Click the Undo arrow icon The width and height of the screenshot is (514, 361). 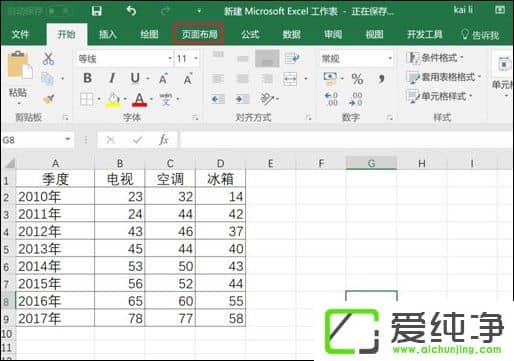(131, 11)
